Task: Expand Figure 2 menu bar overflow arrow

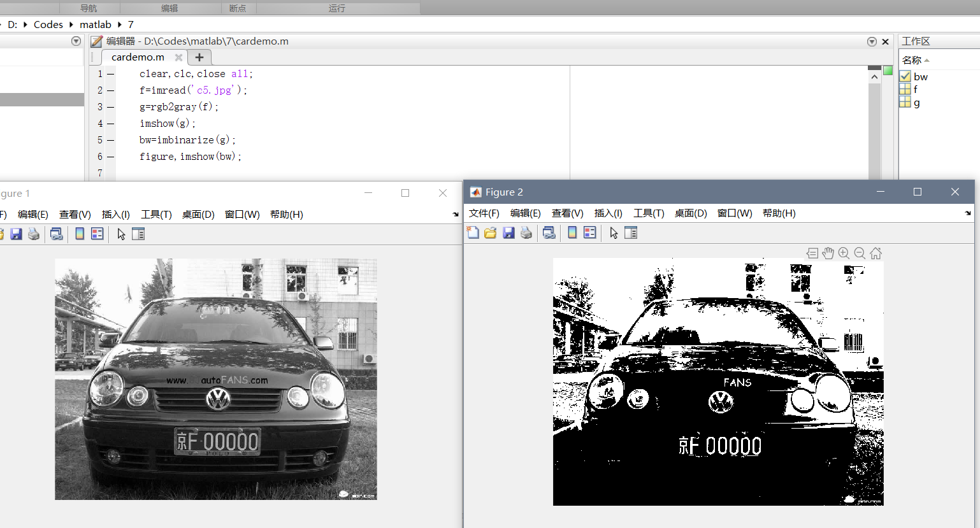Action: click(x=968, y=213)
